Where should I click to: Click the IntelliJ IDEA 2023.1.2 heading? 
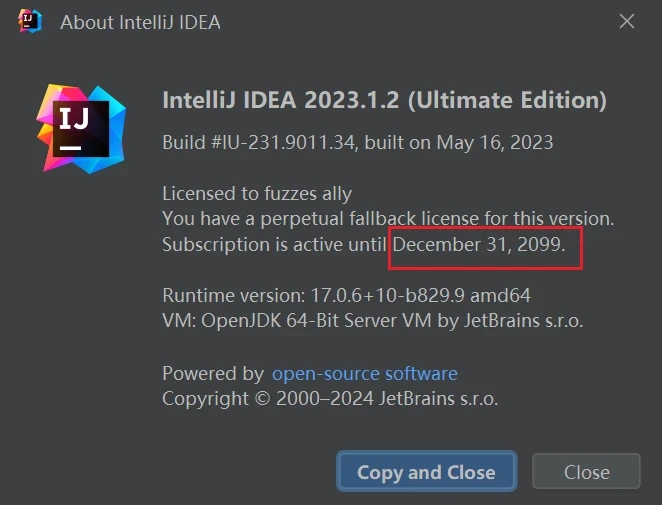281,100
